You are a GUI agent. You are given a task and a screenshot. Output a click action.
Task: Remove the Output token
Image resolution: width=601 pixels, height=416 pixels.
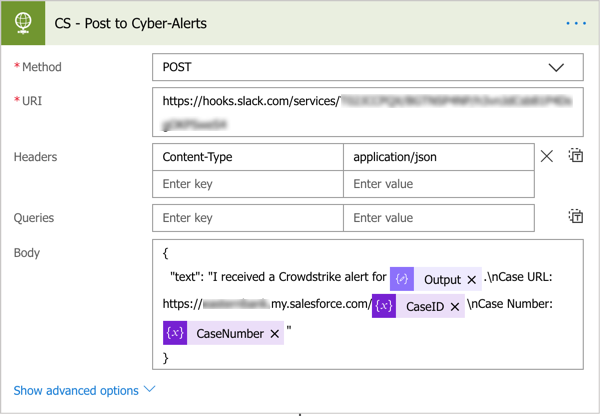click(x=471, y=280)
